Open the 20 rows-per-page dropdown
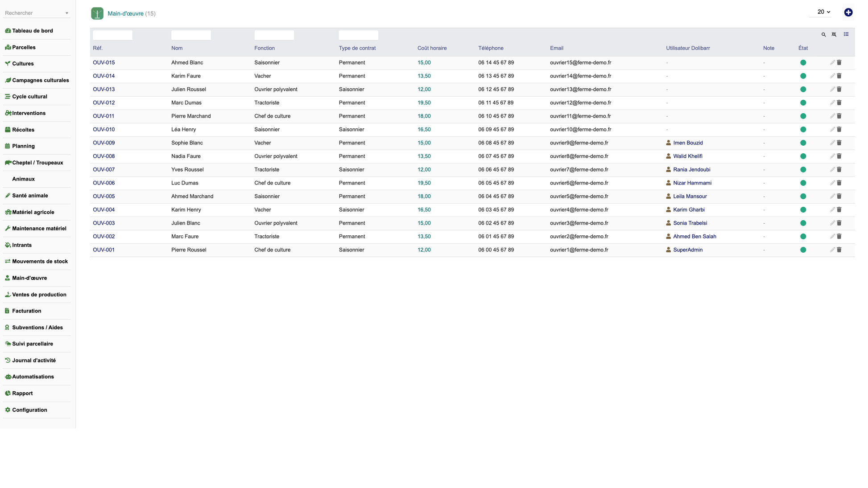The image size is (868, 488). point(823,12)
